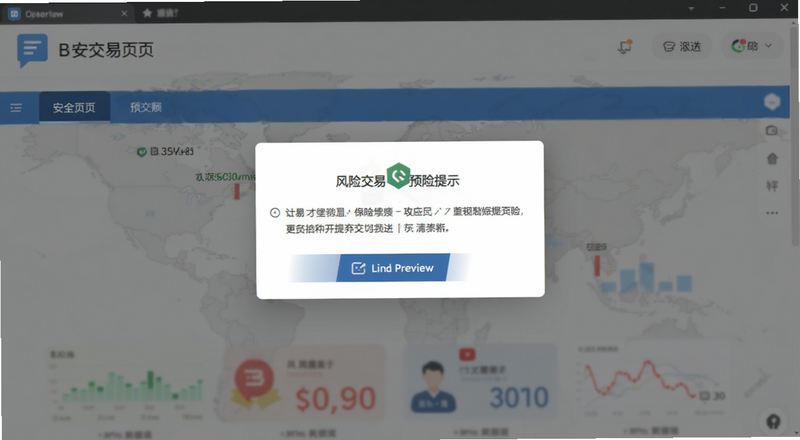Viewport: 800px width, 440px height.
Task: Click the red badge icon in the $0,90 card
Action: [x=255, y=384]
